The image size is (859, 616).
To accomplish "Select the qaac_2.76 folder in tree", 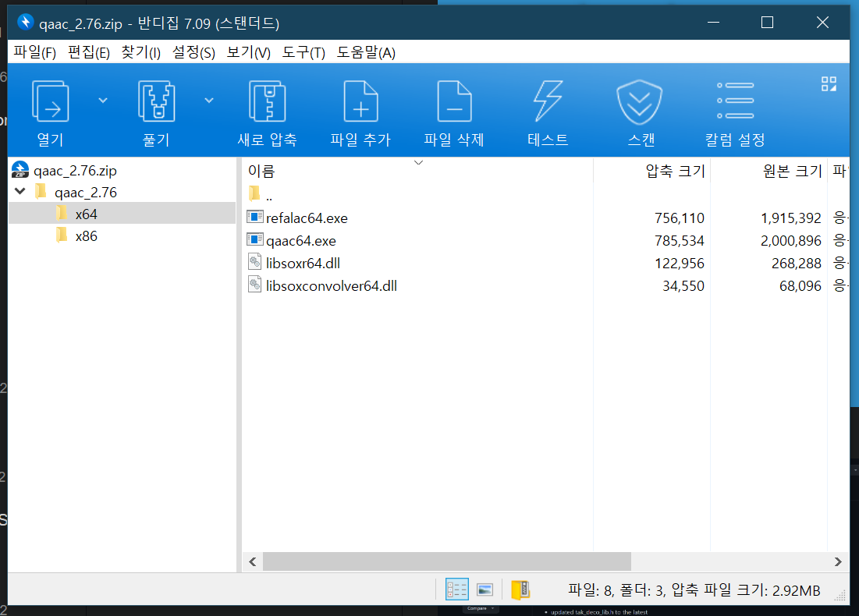I will click(86, 193).
